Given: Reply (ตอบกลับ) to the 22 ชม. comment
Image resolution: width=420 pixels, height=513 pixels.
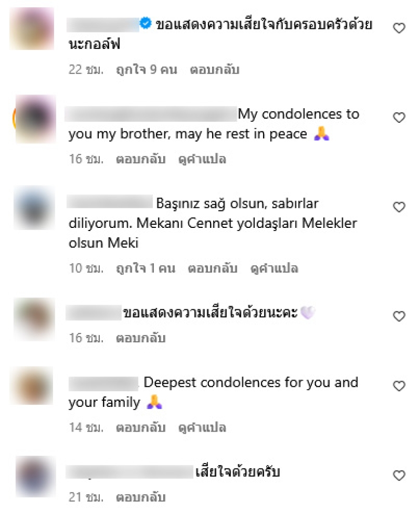Looking at the screenshot, I should pyautogui.click(x=215, y=70).
